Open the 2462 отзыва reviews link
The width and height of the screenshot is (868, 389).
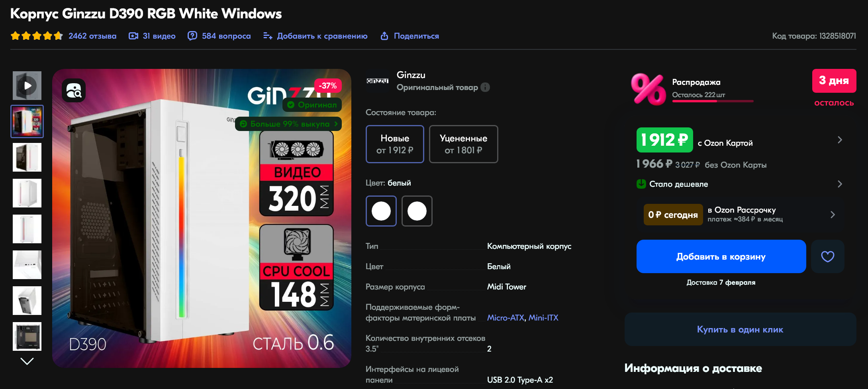click(x=92, y=36)
